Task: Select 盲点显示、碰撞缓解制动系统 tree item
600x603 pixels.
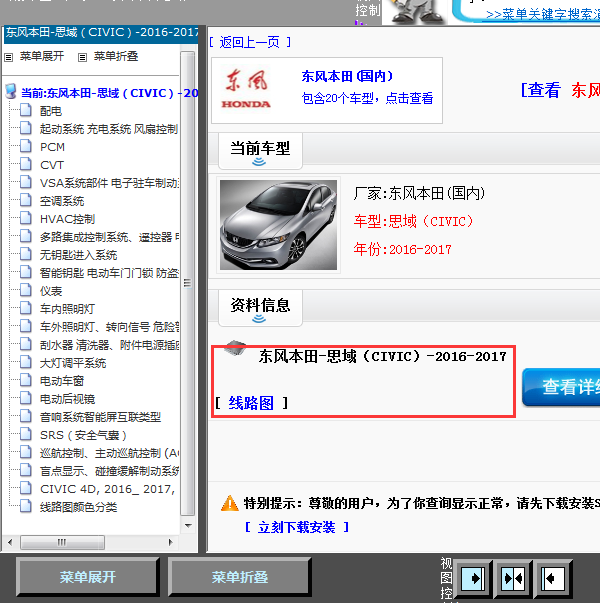Action: coord(110,471)
